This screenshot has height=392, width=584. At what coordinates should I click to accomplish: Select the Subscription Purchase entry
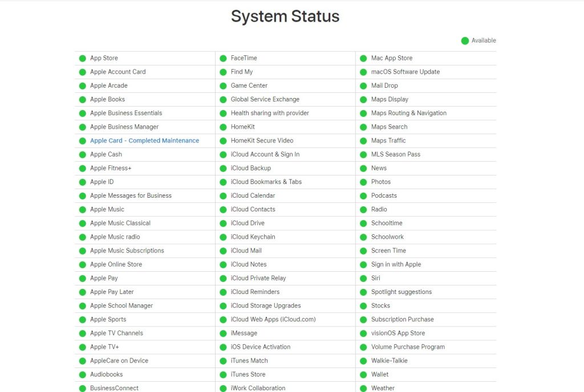[x=403, y=320]
